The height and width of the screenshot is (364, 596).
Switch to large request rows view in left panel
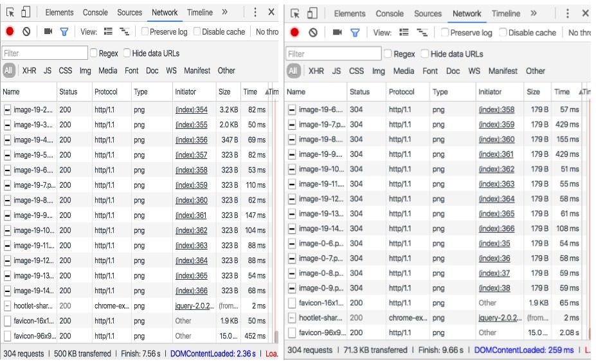[x=108, y=32]
